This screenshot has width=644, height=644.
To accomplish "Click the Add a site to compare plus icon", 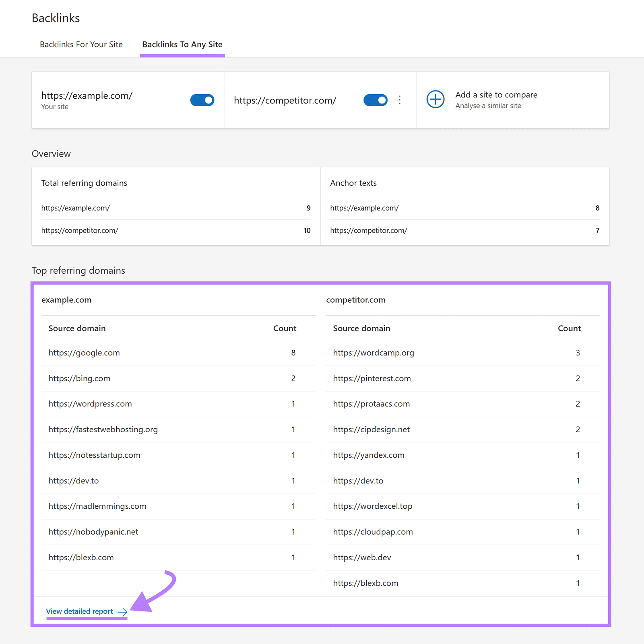I will pos(436,99).
